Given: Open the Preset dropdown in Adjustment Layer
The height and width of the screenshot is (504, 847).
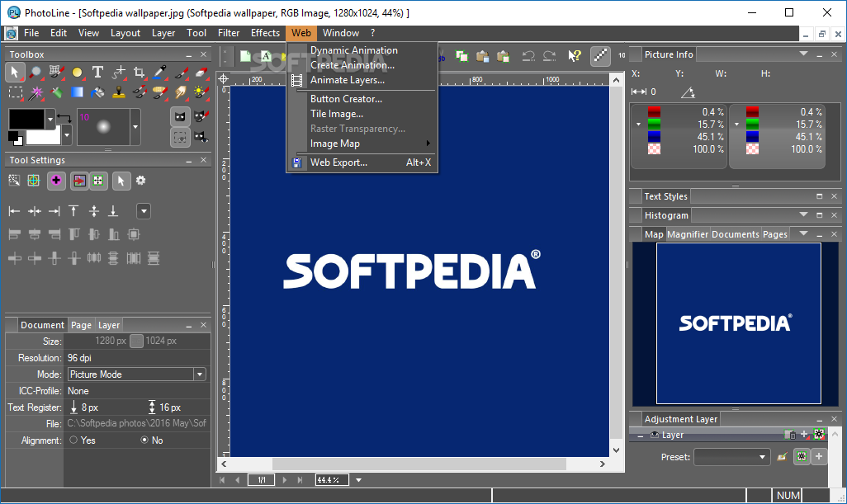Looking at the screenshot, I should pyautogui.click(x=731, y=457).
